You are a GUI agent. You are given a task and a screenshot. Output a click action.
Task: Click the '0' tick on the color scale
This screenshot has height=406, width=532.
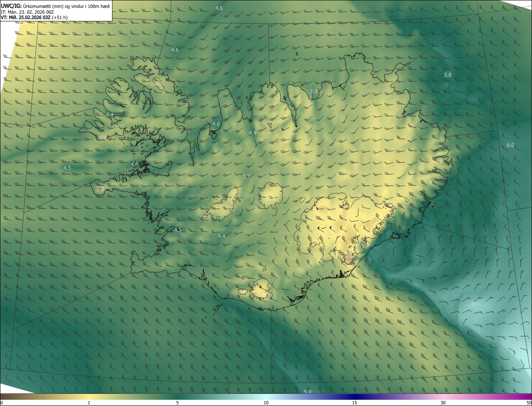2,403
